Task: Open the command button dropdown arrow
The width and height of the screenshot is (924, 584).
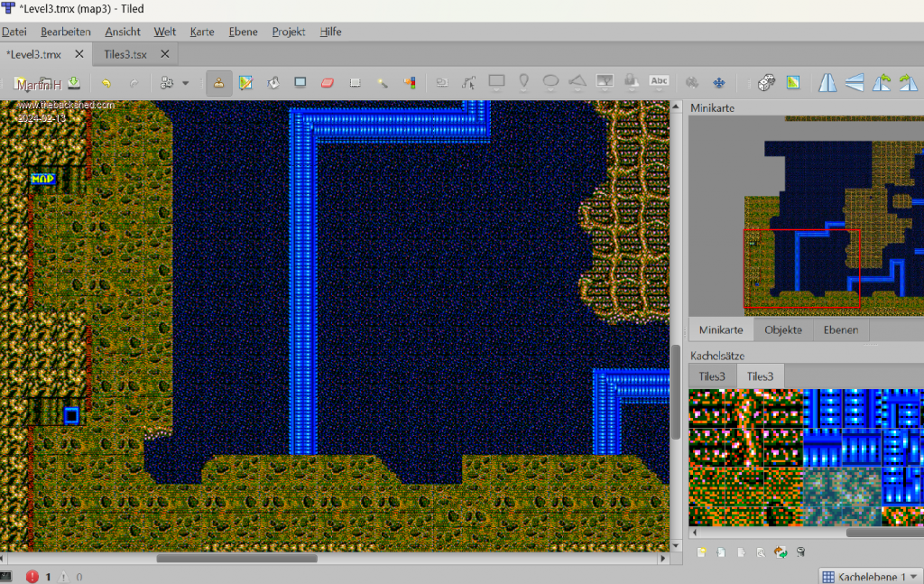Action: point(185,83)
